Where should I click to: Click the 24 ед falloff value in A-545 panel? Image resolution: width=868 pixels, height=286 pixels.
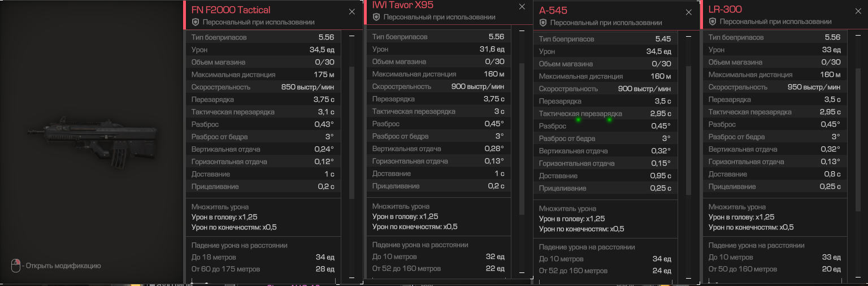662,271
